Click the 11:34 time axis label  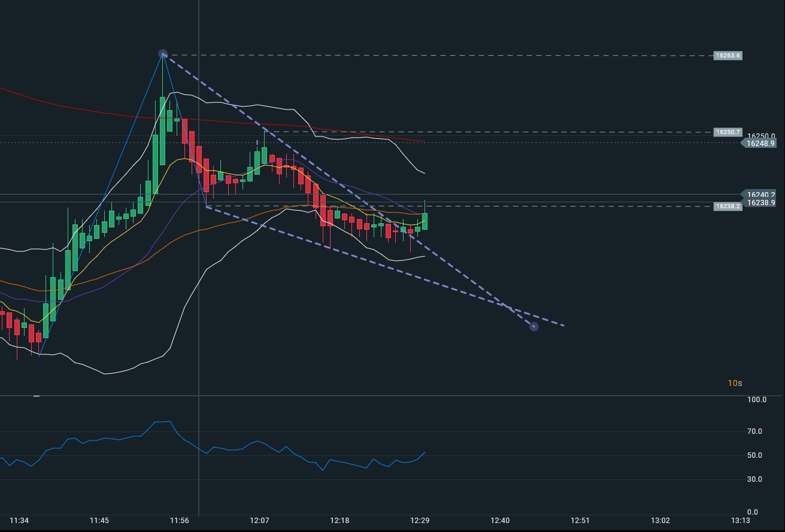tap(19, 521)
